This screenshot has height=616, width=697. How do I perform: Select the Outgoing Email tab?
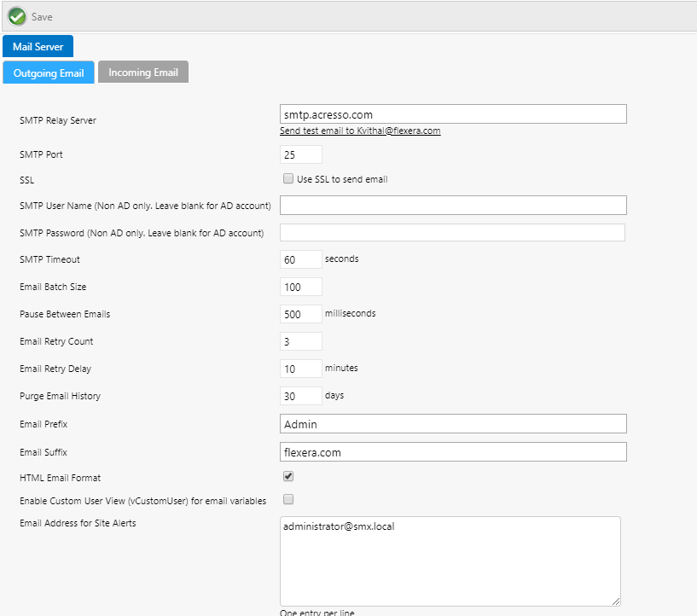[x=49, y=73]
